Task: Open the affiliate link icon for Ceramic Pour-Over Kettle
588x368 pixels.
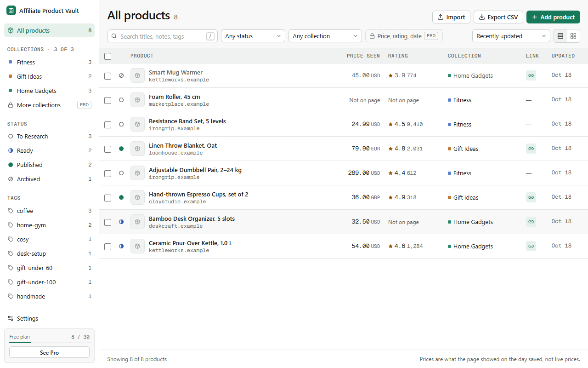Action: click(531, 246)
